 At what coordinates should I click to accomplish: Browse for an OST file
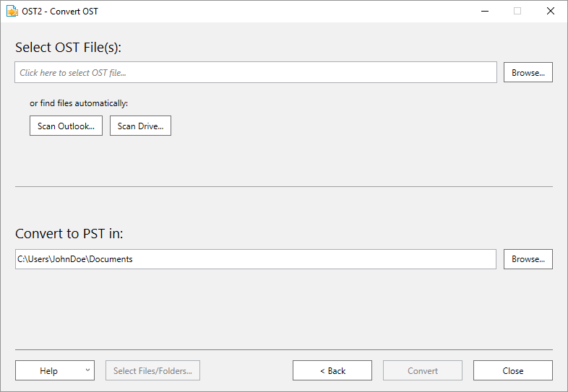click(528, 72)
